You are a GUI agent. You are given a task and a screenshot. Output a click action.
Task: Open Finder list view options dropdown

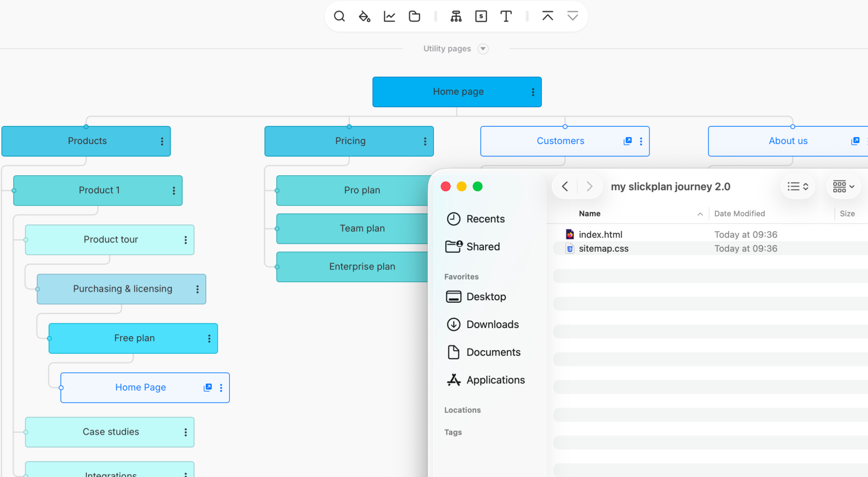pos(798,186)
